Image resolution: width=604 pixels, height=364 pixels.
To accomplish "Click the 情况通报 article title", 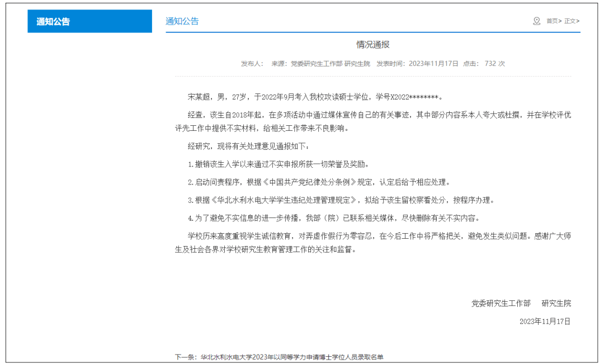I will coord(373,45).
